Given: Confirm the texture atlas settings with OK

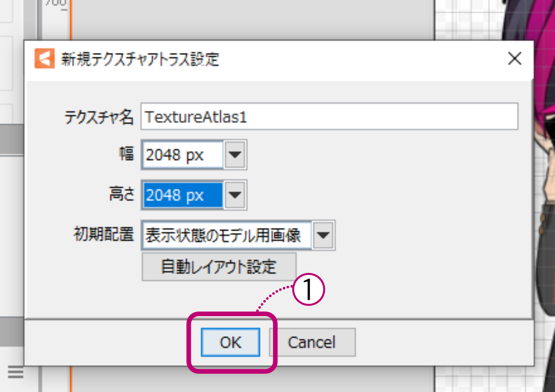Looking at the screenshot, I should click(x=230, y=342).
